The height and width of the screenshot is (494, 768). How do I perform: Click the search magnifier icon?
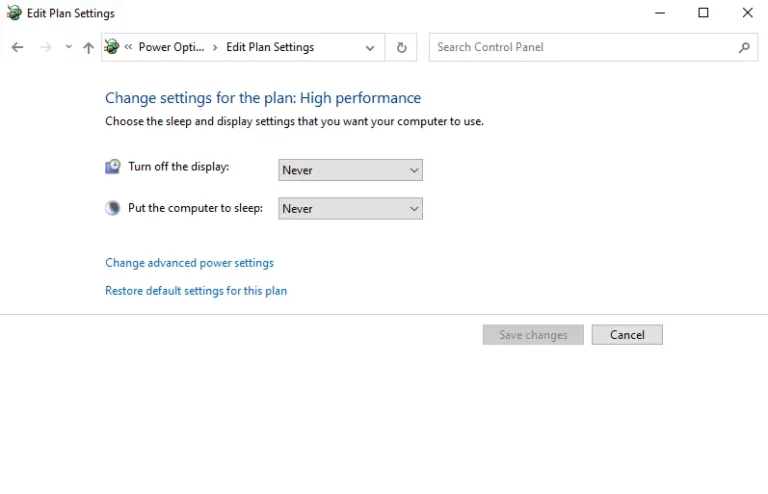(744, 47)
